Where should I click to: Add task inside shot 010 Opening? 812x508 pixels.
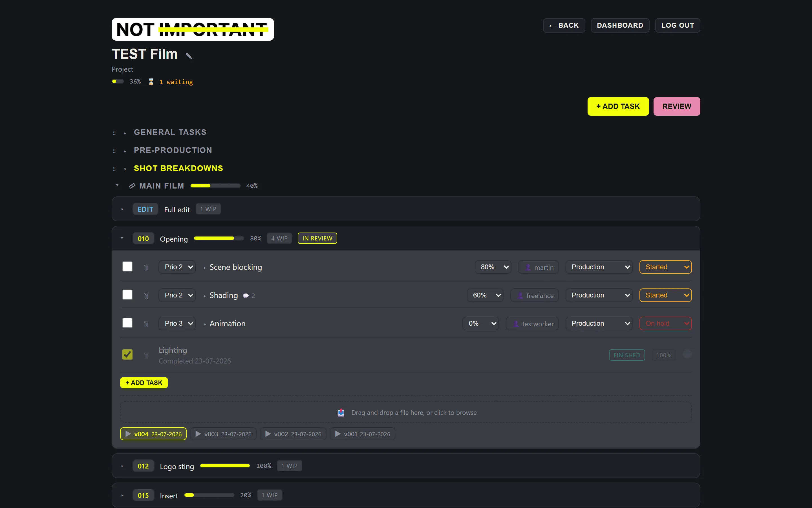144,383
